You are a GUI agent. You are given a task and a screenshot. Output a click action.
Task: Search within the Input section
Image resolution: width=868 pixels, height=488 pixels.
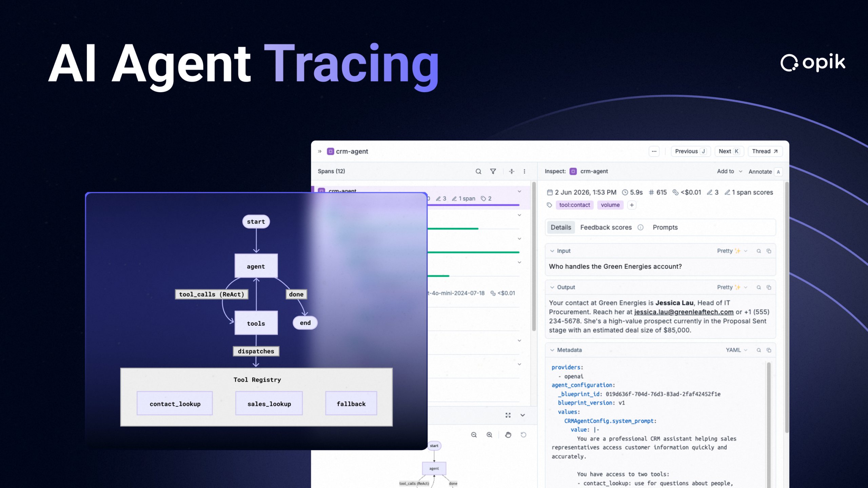759,251
